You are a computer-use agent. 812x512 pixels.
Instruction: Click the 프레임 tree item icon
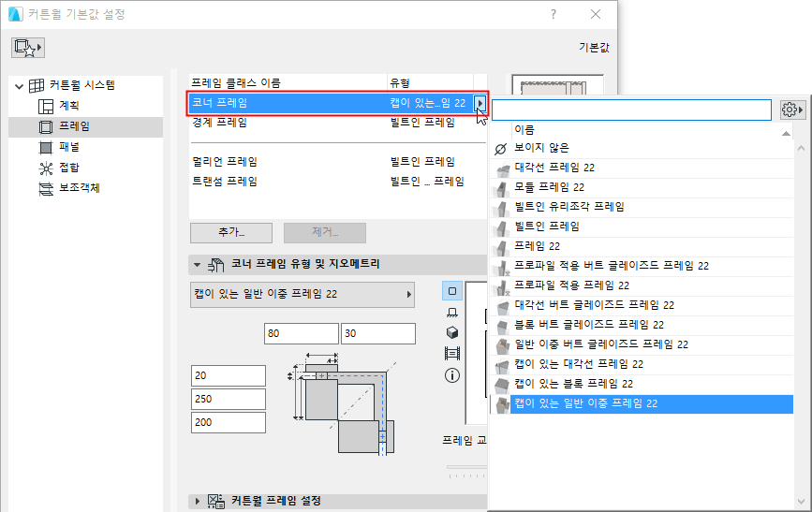pos(46,127)
